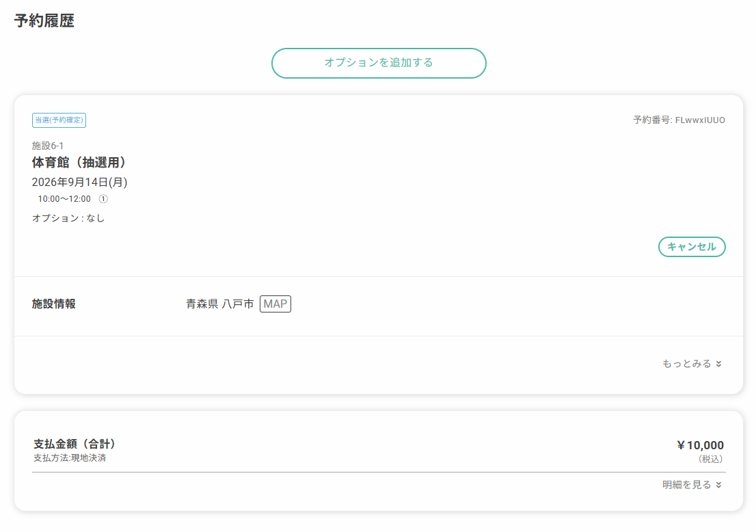Viewport: 756px width, 532px height.
Task: Open the MAP link for 青森県 八戸市
Action: coord(275,304)
